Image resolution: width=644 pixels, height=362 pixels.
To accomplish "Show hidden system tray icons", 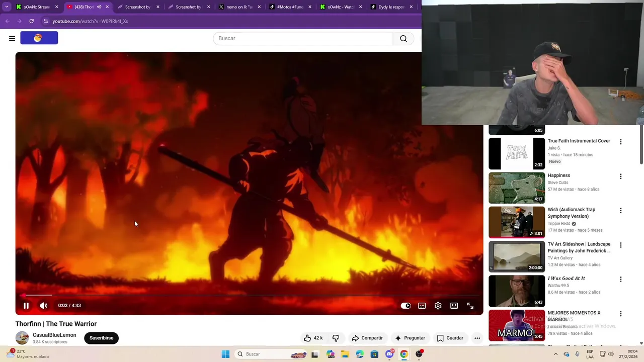I will point(555,354).
